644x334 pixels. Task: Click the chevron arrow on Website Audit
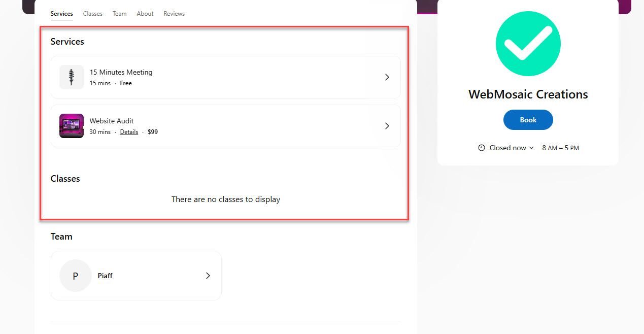click(x=387, y=126)
